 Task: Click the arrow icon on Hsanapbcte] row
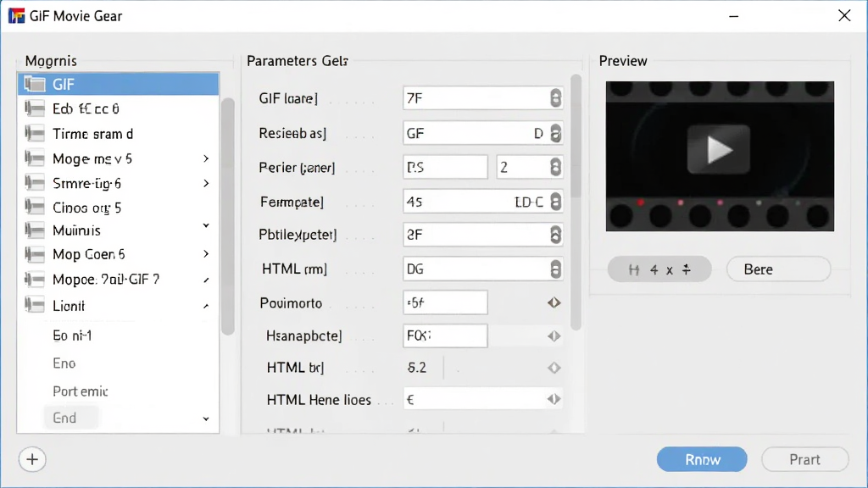554,335
